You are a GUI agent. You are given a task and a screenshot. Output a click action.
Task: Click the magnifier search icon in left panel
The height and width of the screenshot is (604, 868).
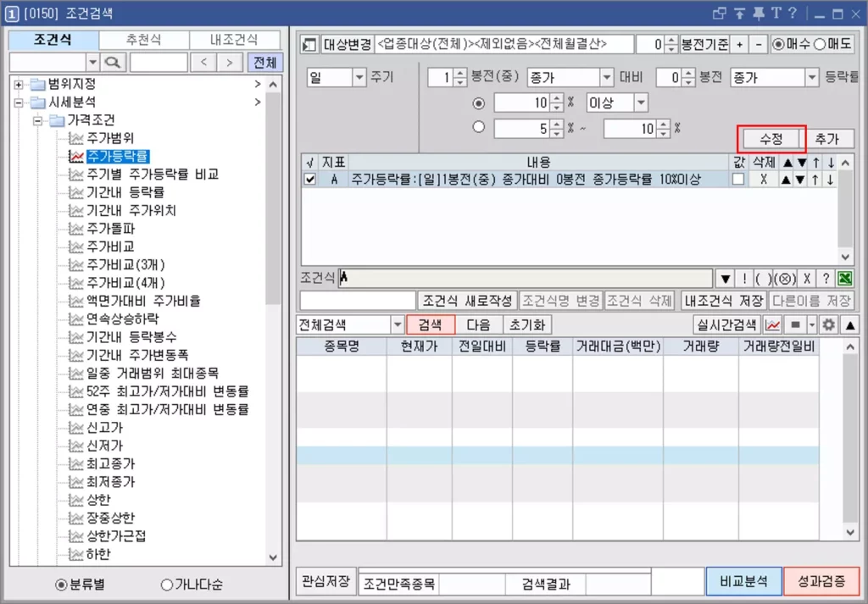point(113,63)
